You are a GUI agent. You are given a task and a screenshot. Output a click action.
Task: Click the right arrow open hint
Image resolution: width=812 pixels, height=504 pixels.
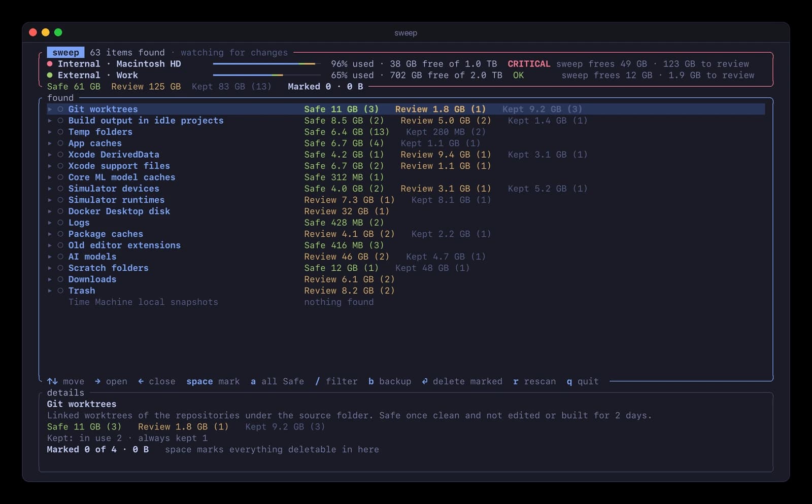coord(97,381)
